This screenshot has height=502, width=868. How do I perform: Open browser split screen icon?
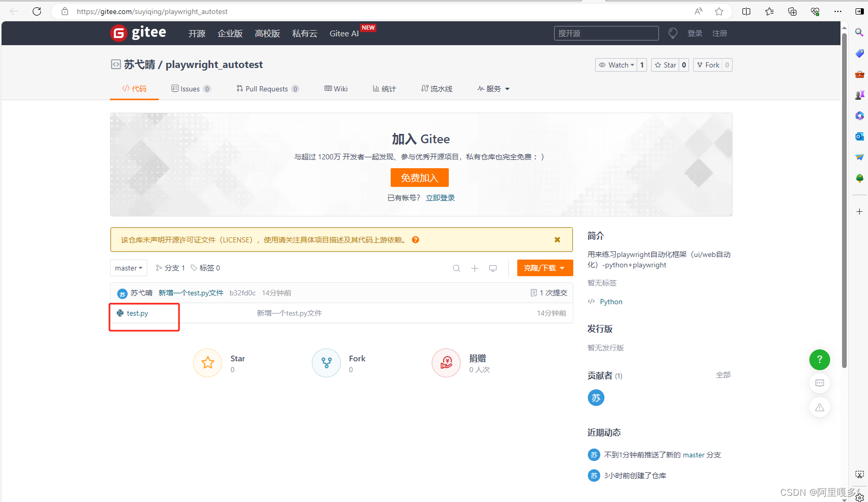pos(746,11)
